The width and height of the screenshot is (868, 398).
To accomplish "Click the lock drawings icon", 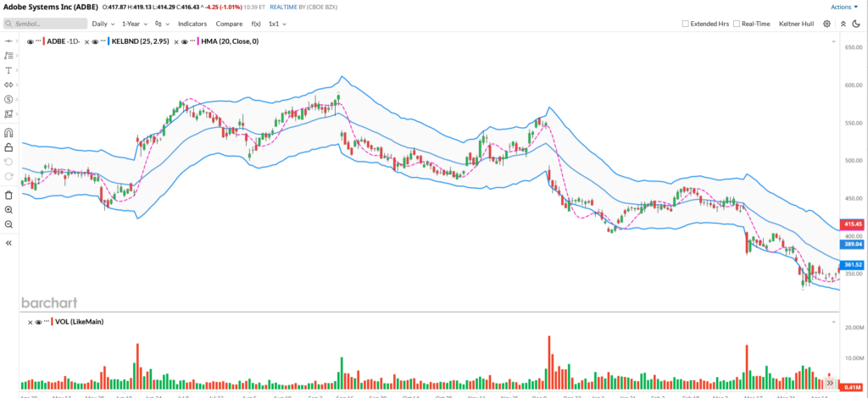I will [8, 147].
